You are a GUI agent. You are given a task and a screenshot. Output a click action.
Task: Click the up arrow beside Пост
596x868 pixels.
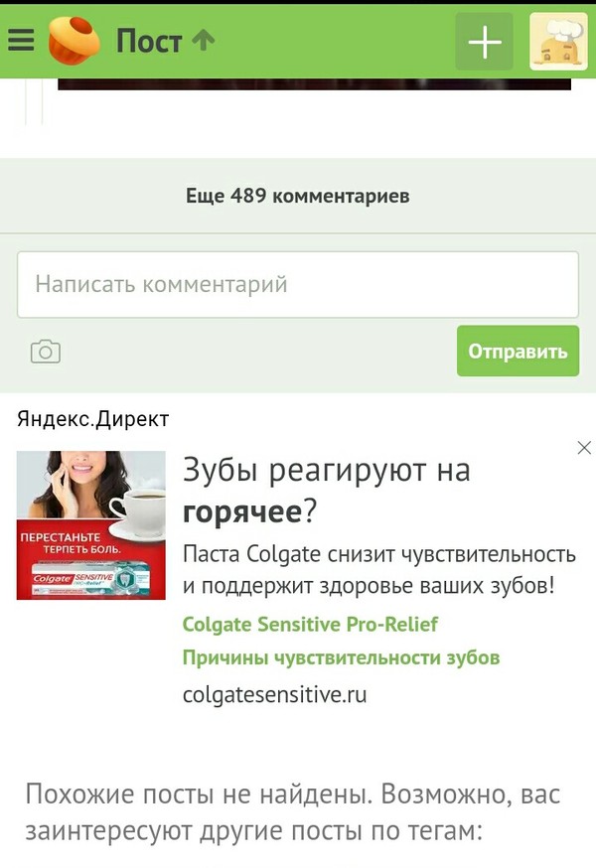pos(204,41)
